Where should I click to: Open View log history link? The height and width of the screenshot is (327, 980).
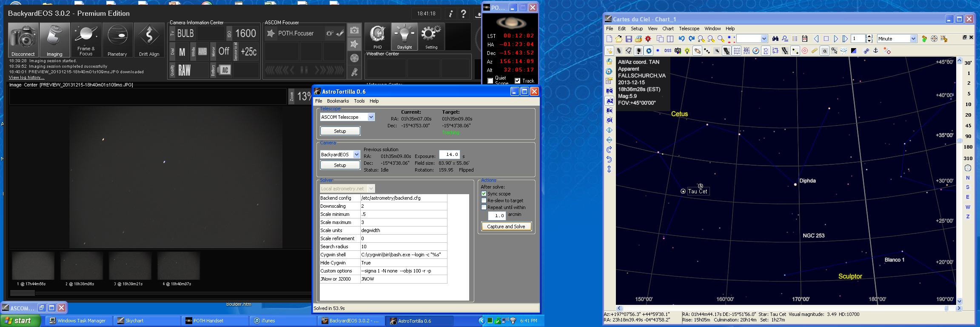point(27,77)
